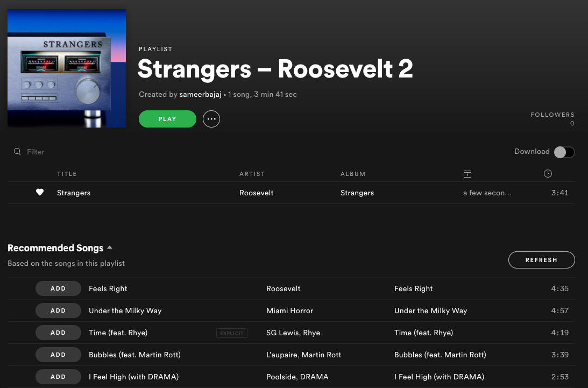Click the search magnifier icon beside Filter
588x388 pixels.
pyautogui.click(x=17, y=152)
